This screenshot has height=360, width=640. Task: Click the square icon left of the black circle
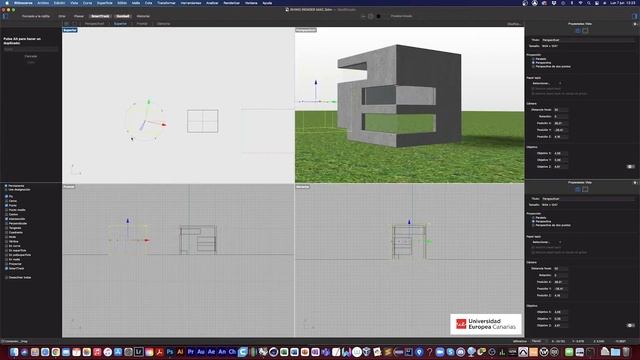(371, 16)
